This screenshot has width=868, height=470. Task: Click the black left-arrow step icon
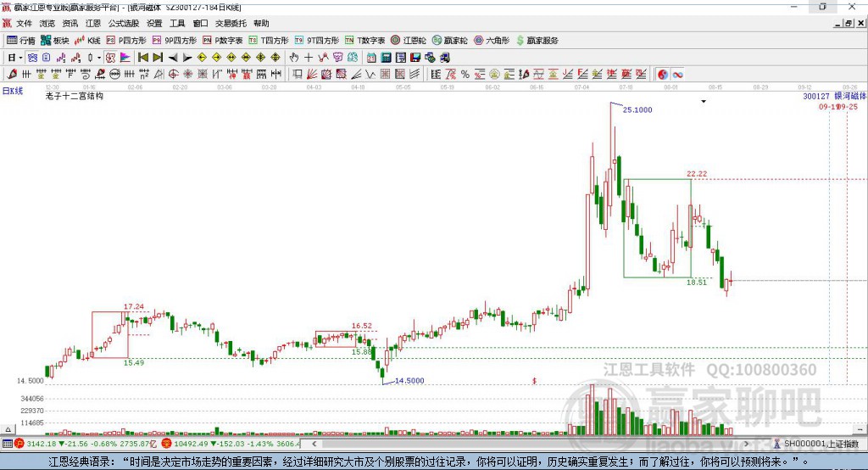pyautogui.click(x=173, y=58)
